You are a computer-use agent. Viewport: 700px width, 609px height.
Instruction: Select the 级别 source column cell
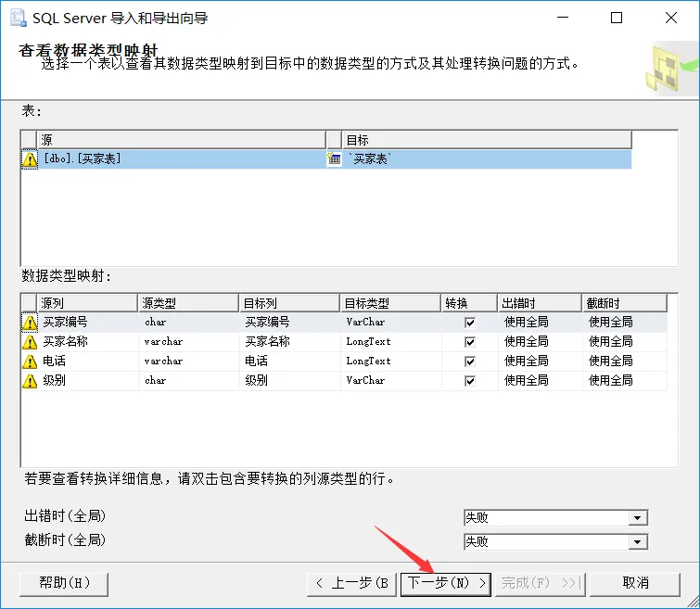pos(88,380)
